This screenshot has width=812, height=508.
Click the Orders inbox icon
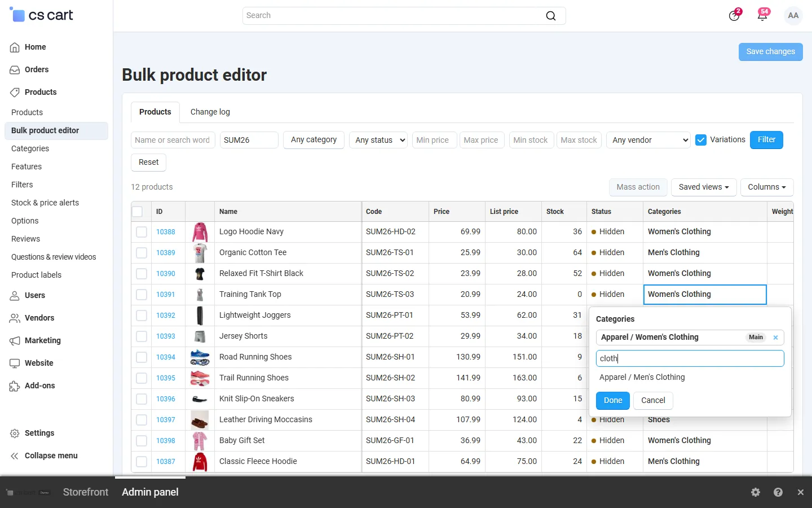15,70
